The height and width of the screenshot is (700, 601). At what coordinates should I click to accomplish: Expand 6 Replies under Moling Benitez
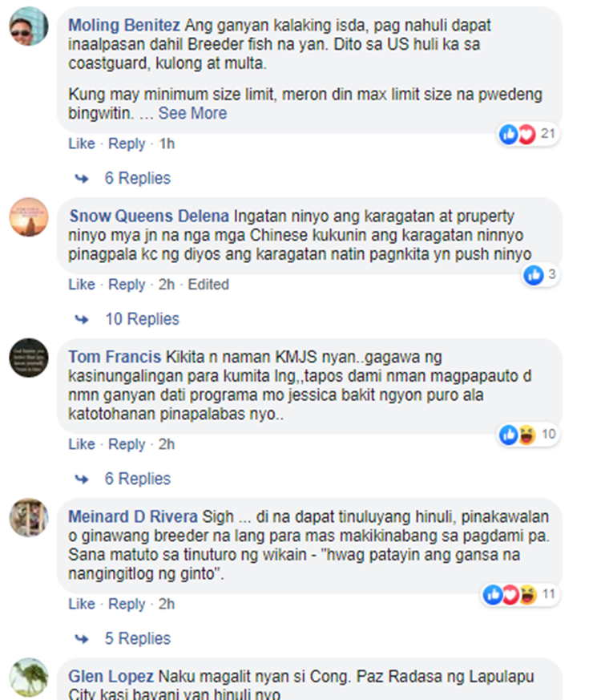point(137,178)
